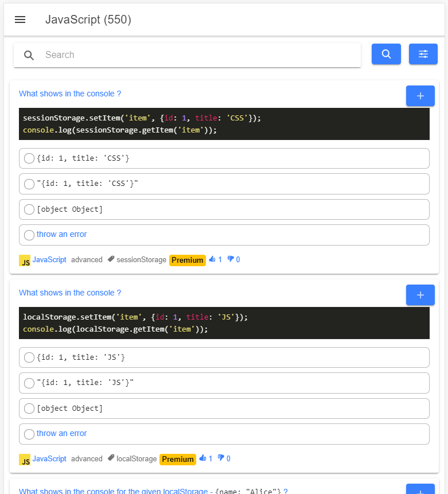Click the localStorage tag
Viewport: 448px width, 494px height.
[132, 459]
